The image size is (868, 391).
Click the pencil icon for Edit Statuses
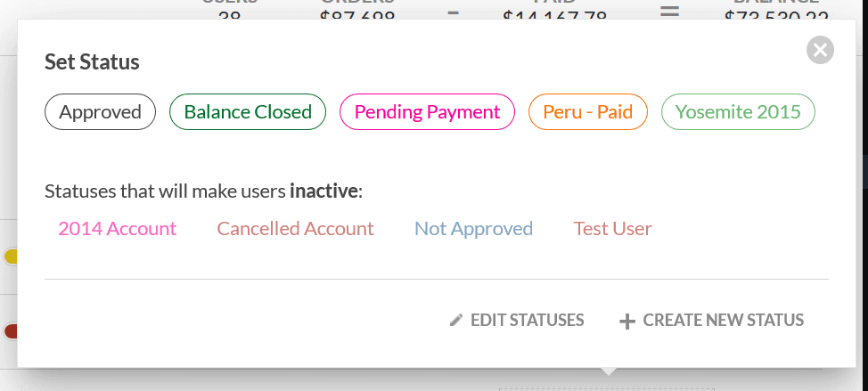pos(456,321)
